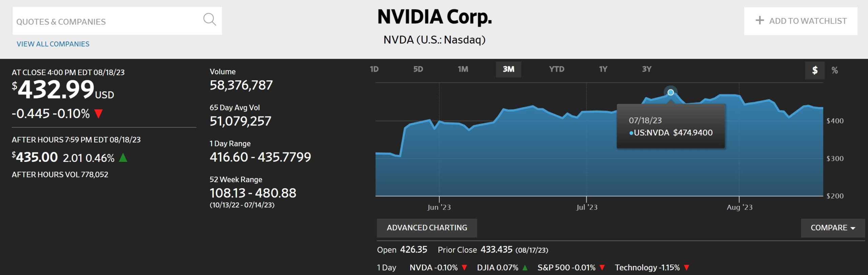Click the search magnifier icon
The image size is (868, 275).
(209, 20)
